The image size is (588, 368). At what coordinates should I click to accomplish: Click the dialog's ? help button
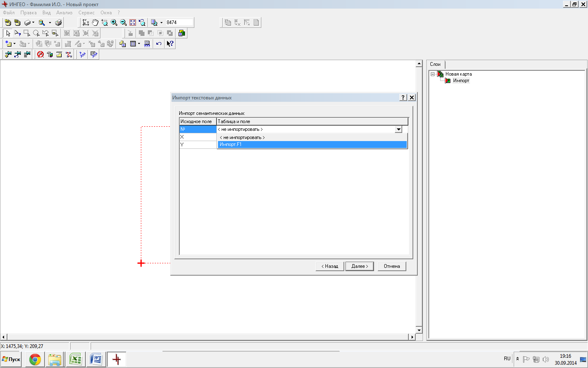tap(403, 97)
